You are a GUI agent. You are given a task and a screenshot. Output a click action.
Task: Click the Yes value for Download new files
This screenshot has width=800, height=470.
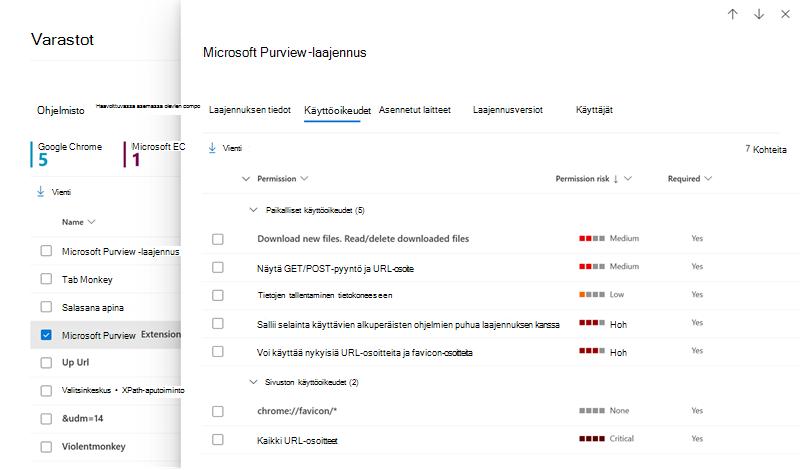coord(697,238)
